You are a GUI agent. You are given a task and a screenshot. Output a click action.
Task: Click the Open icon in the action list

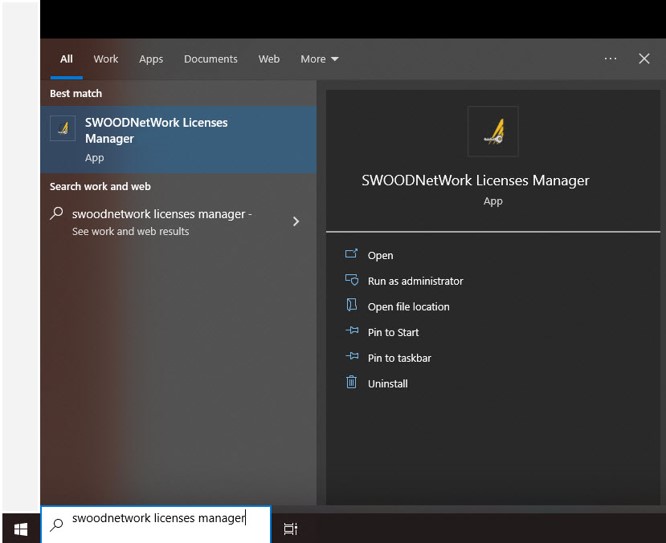point(351,255)
